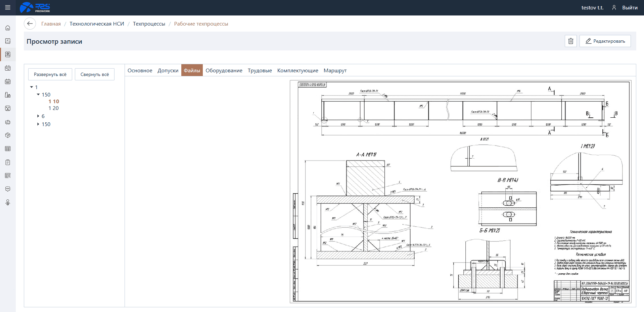
Task: Click the 3D box sidebar icon
Action: tap(8, 135)
